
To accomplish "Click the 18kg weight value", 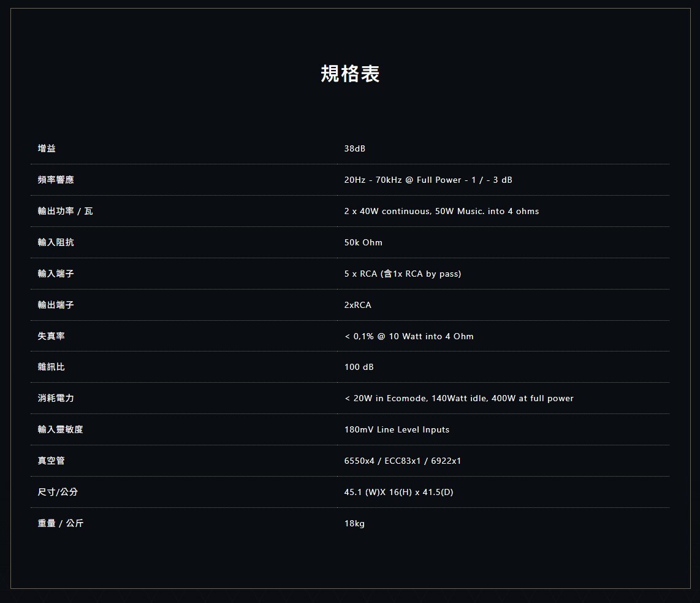I will point(354,523).
